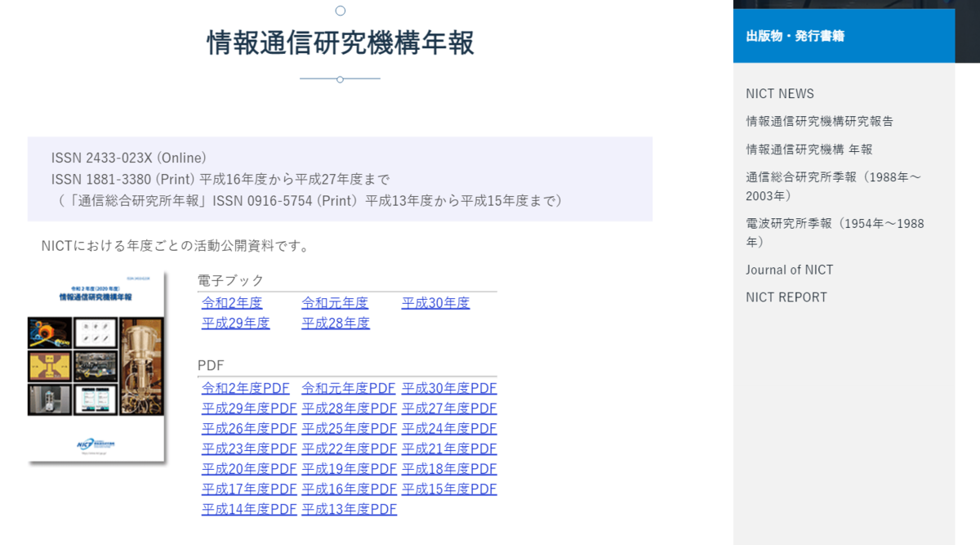This screenshot has height=545, width=980.
Task: Open the 令和2年度 e-book link
Action: click(x=232, y=303)
